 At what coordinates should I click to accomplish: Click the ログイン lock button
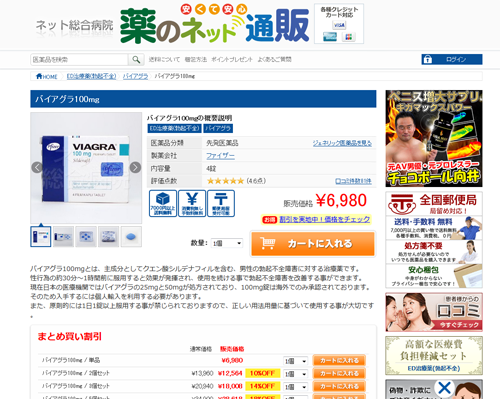click(x=452, y=59)
